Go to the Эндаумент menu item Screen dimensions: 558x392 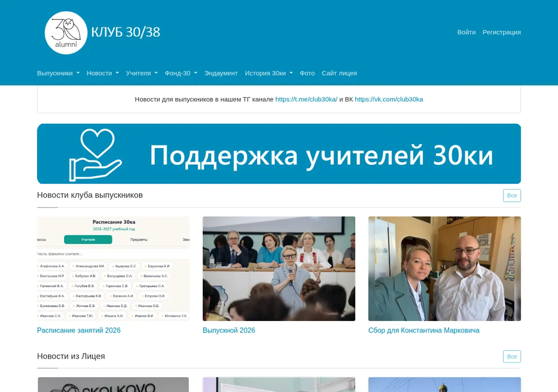(221, 73)
